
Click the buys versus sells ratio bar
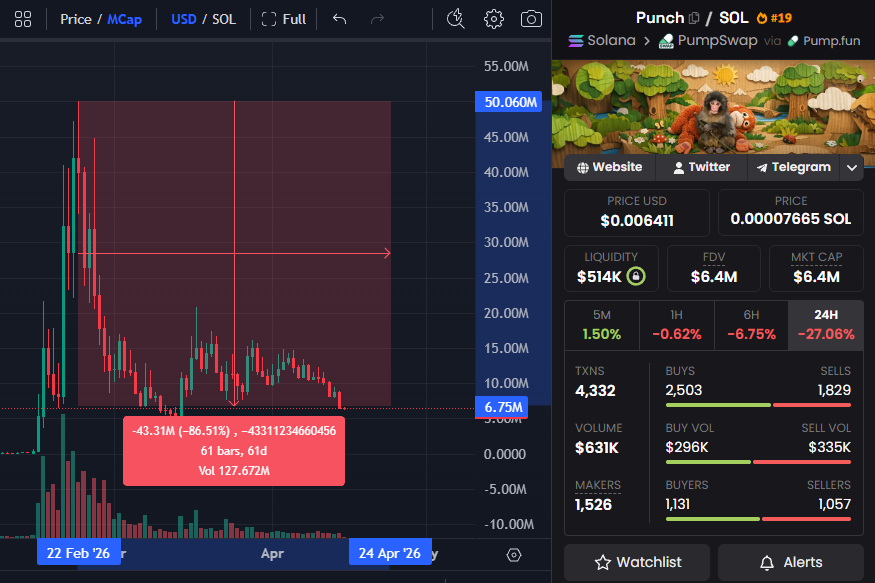pyautogui.click(x=758, y=405)
